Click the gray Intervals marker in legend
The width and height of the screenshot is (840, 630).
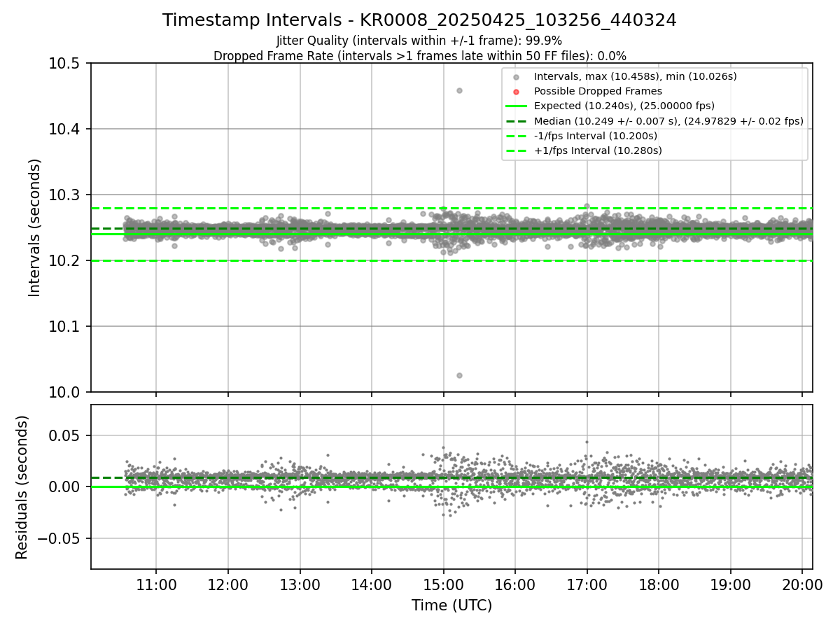tap(516, 76)
